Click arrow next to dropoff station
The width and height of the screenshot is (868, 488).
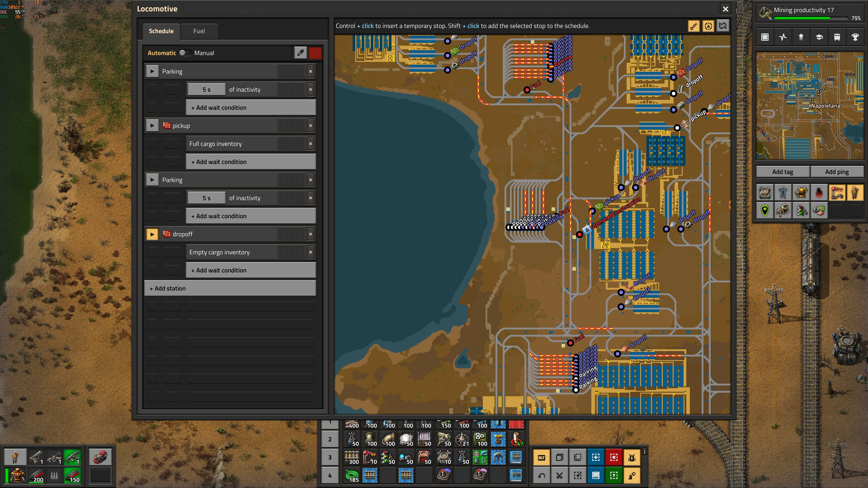point(152,234)
